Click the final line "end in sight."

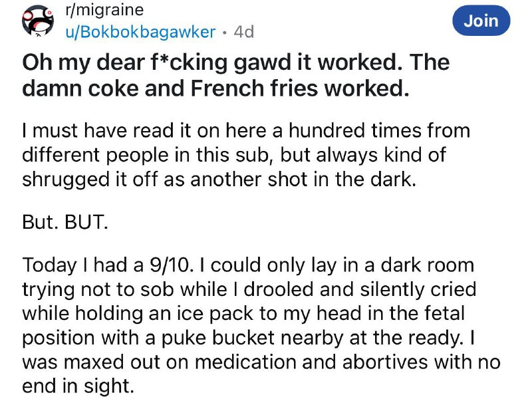78,384
